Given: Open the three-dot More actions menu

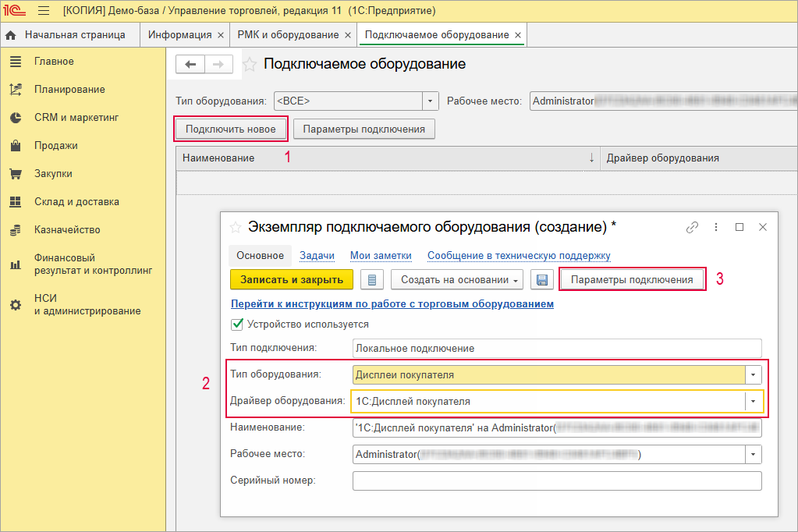Looking at the screenshot, I should coord(716,226).
